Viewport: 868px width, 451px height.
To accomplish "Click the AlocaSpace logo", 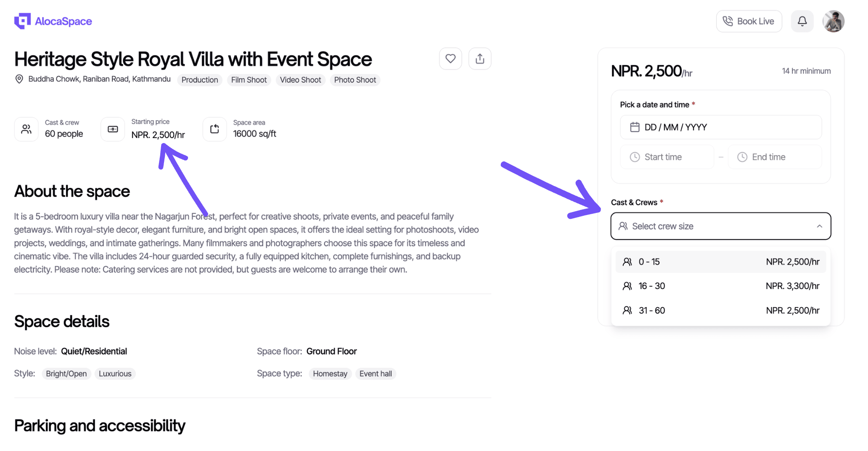I will (53, 21).
